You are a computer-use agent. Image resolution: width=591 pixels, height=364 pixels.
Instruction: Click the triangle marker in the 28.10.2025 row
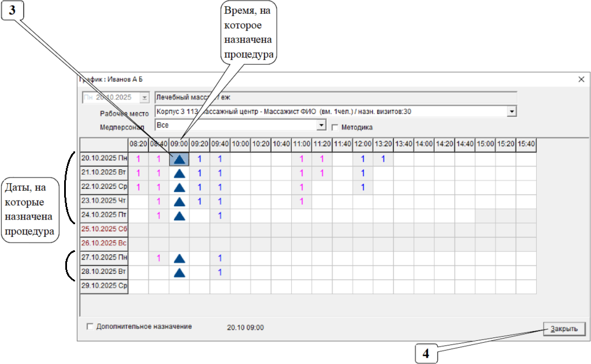(179, 272)
